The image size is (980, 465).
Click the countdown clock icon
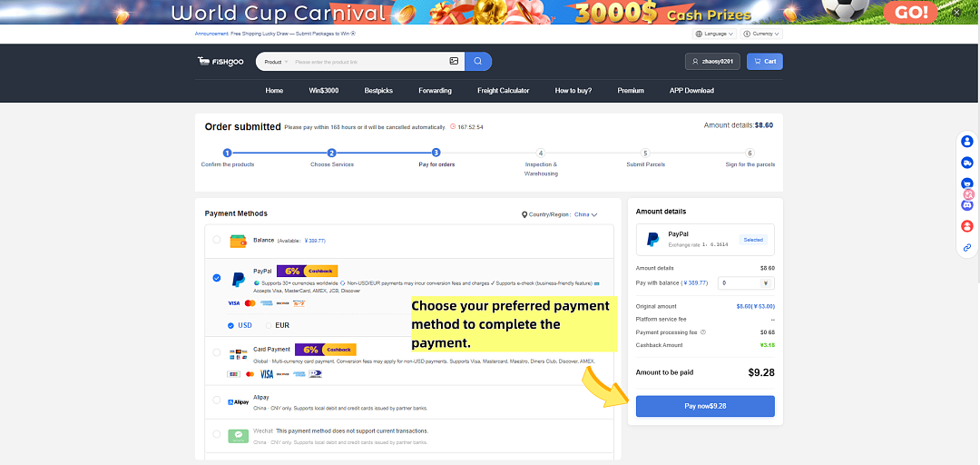453,127
